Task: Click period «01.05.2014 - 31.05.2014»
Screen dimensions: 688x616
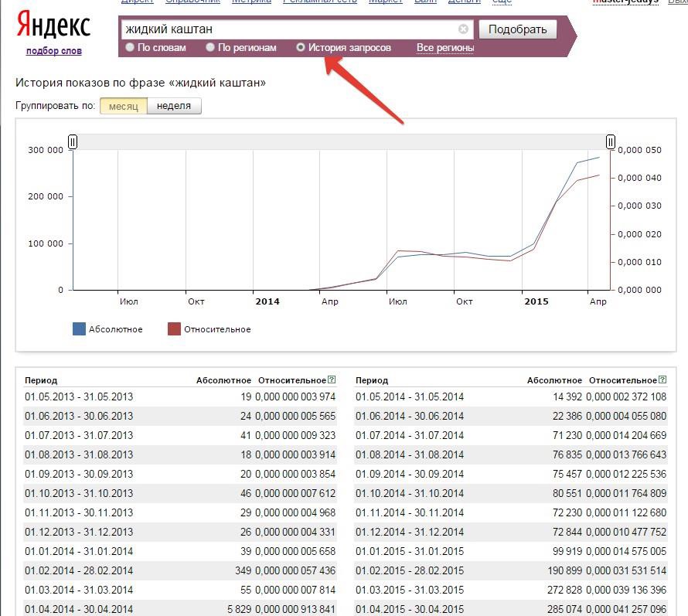Action: pyautogui.click(x=410, y=396)
